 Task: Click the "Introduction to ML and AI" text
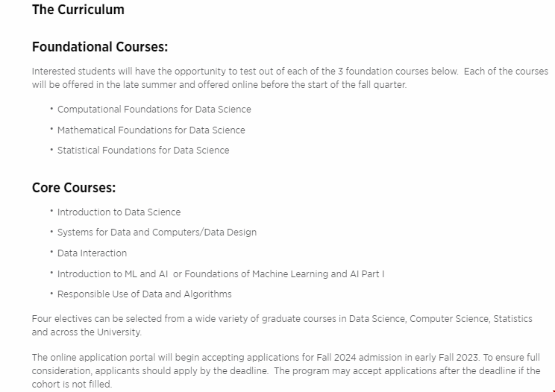pos(113,274)
